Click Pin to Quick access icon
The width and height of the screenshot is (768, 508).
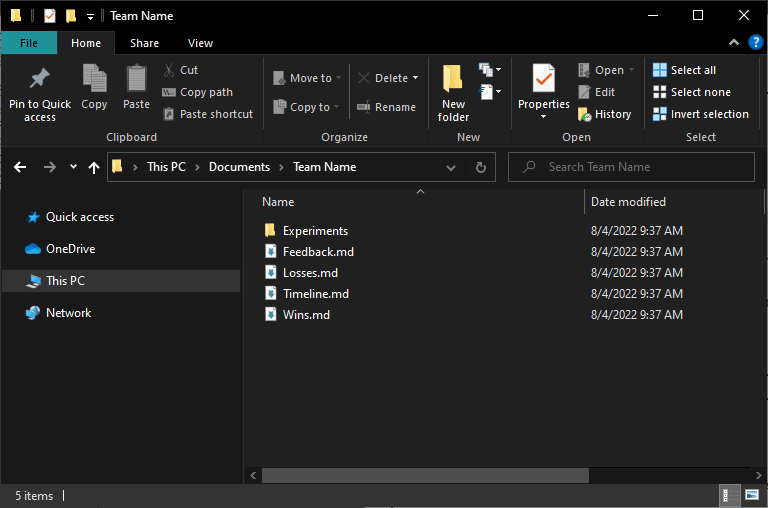(x=39, y=80)
